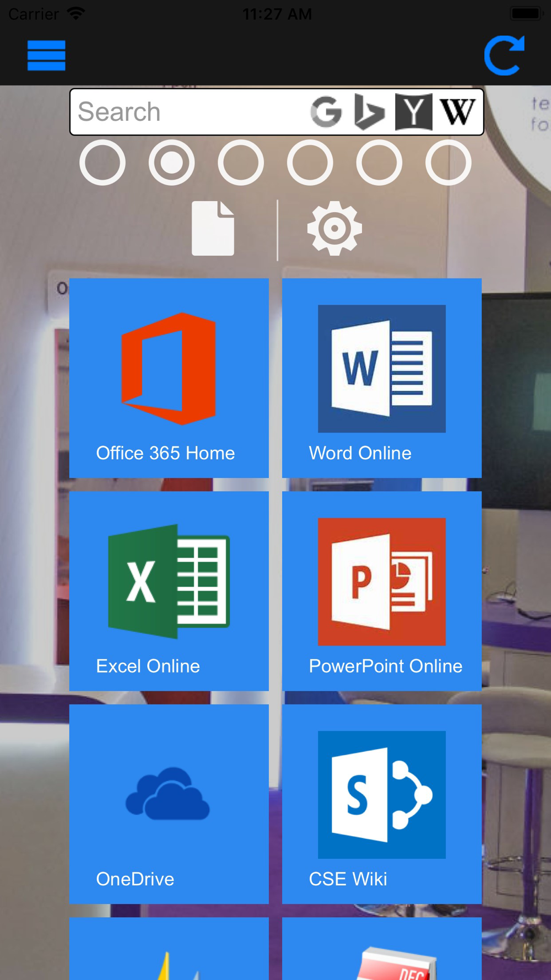Viewport: 551px width, 980px height.
Task: Select the third page radio button
Action: 241,163
